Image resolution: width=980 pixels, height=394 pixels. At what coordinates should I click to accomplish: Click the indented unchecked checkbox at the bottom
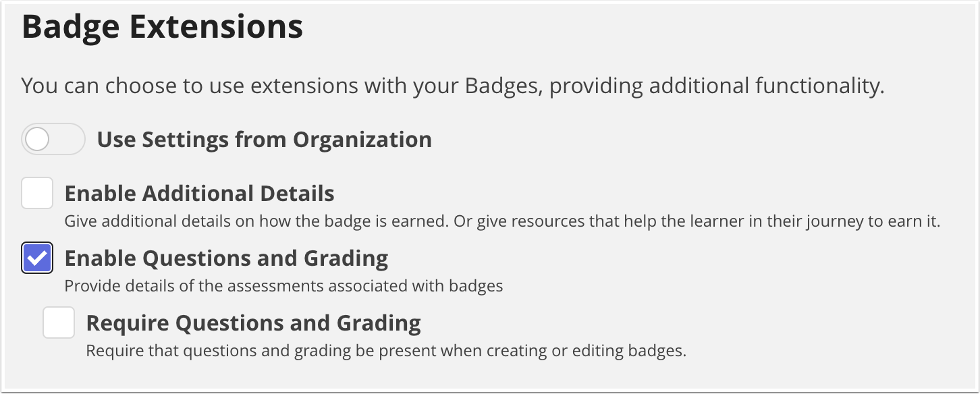[x=59, y=322]
